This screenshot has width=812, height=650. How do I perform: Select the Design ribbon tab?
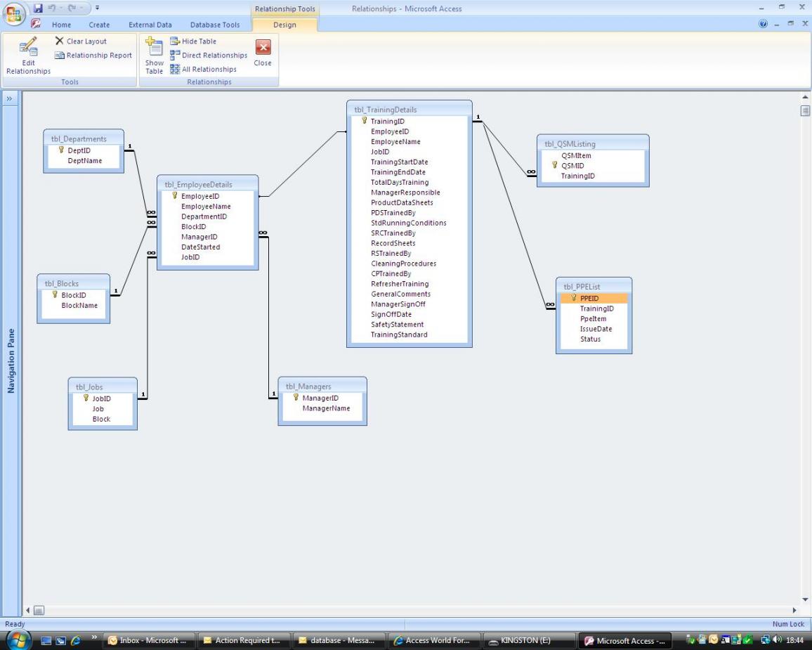284,25
